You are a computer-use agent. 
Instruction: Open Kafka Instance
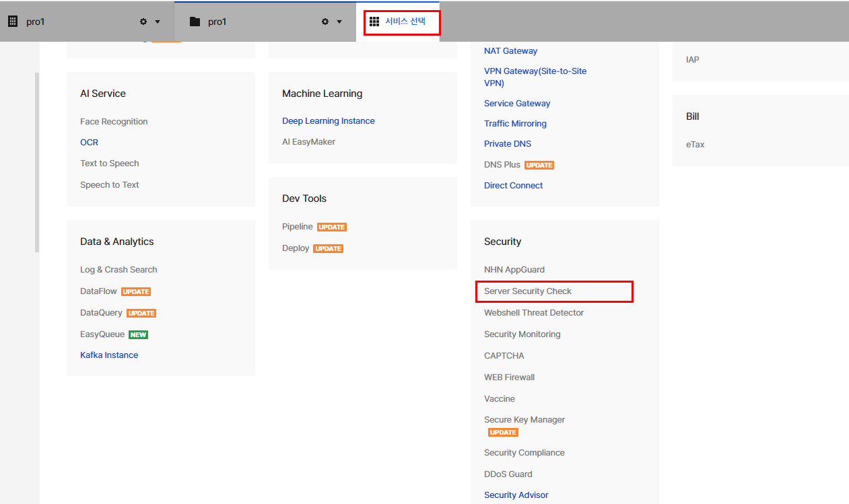click(x=109, y=355)
